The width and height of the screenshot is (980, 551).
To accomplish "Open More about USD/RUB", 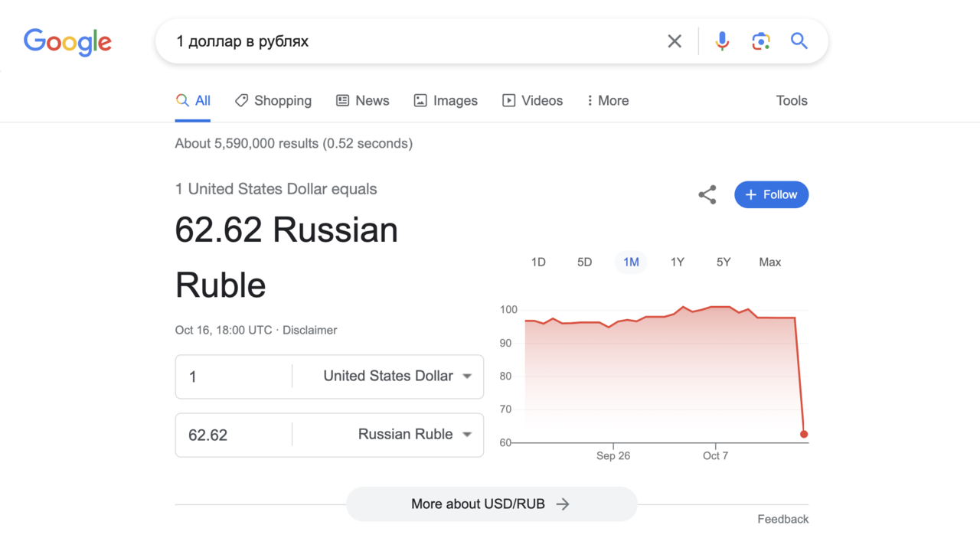I will [x=491, y=504].
